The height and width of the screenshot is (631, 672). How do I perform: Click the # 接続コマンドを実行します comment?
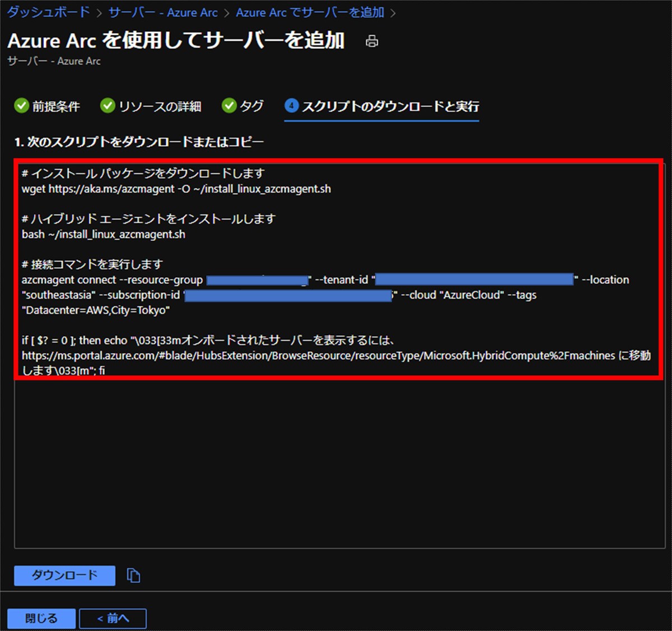pos(92,264)
